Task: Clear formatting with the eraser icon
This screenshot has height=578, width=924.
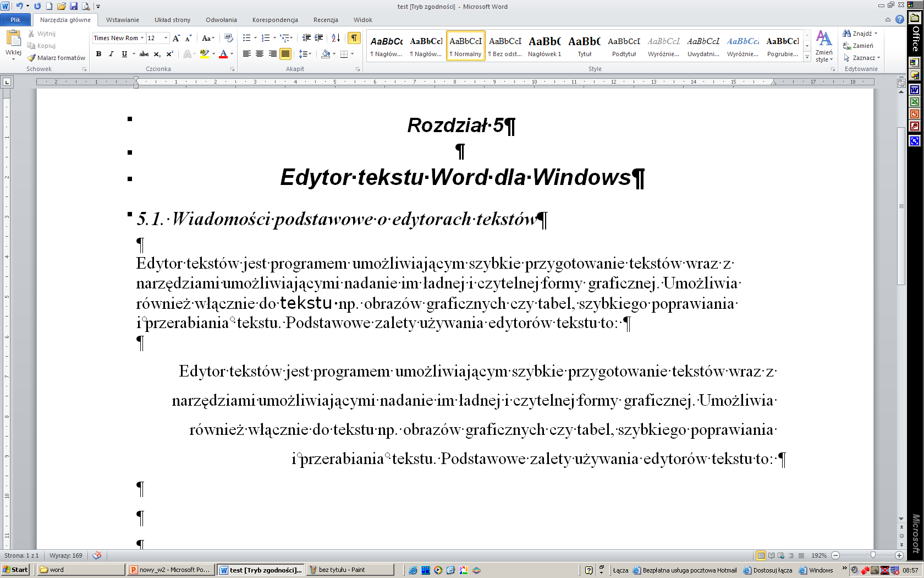Action: 229,38
